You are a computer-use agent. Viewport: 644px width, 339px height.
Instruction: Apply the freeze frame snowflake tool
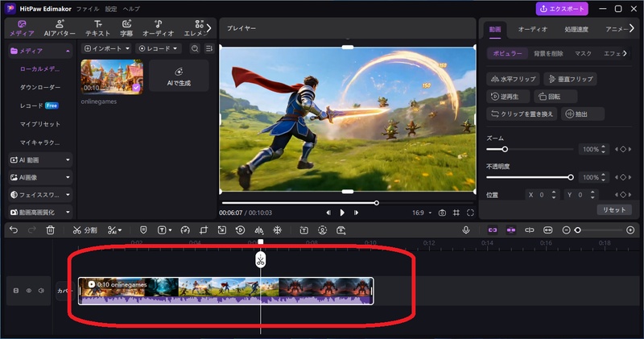(x=278, y=230)
